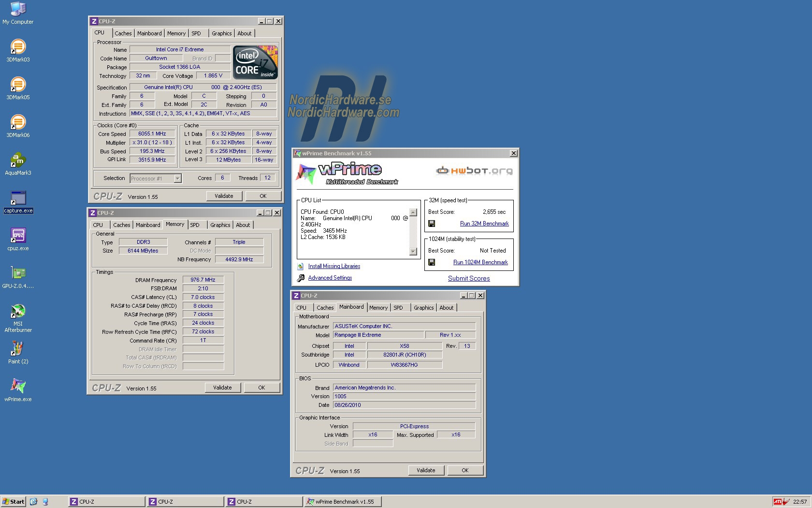Click the save icon for 1024M score

(x=432, y=262)
